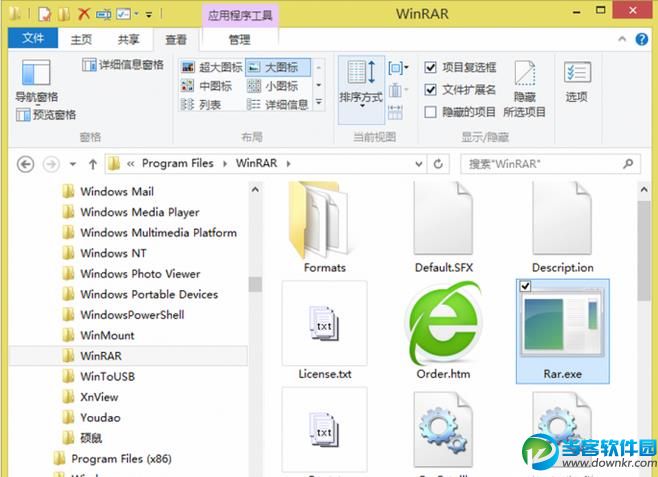658x477 pixels.
Task: Click WinRAR in the address breadcrumb
Action: [256, 163]
